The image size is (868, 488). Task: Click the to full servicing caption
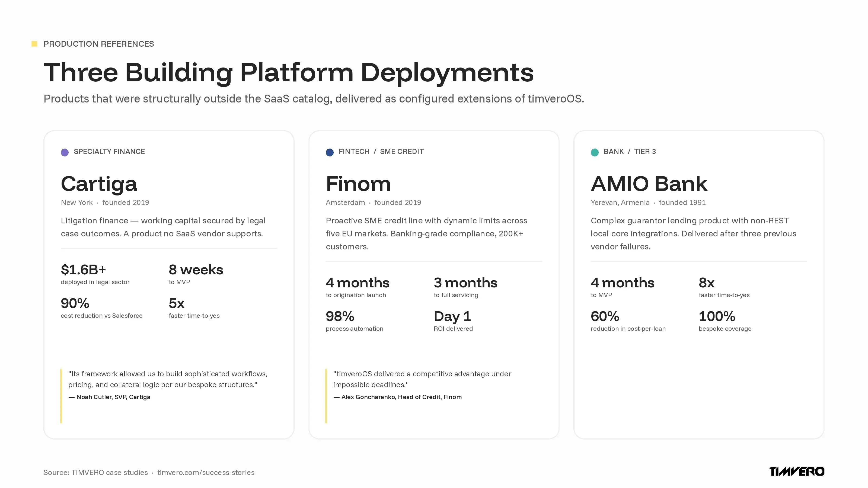456,295
